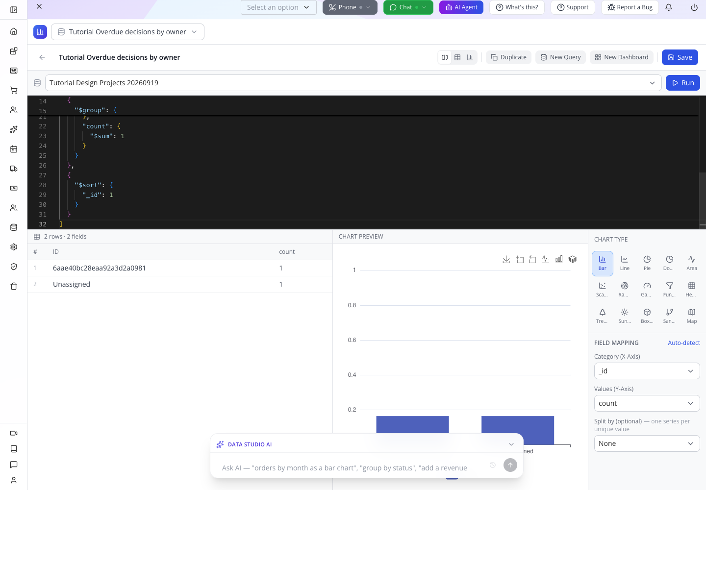Viewport: 706px width, 588px height.
Task: Download the chart preview image
Action: tap(506, 259)
